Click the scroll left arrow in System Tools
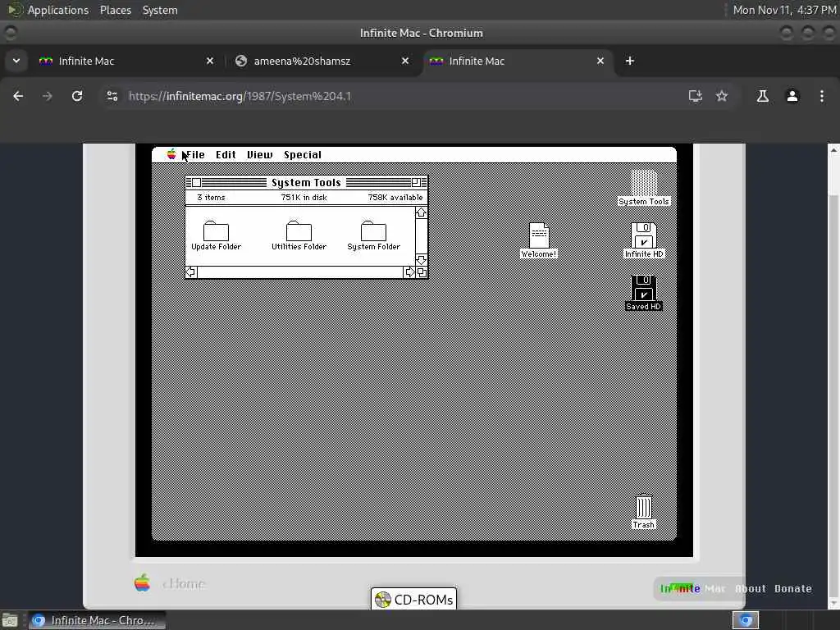Screen dimensions: 840x630 [x=190, y=272]
